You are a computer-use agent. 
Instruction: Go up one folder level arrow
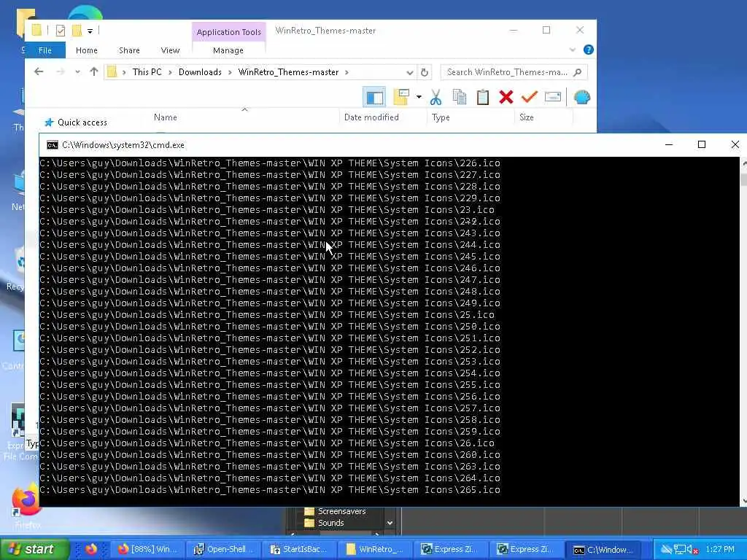coord(94,72)
